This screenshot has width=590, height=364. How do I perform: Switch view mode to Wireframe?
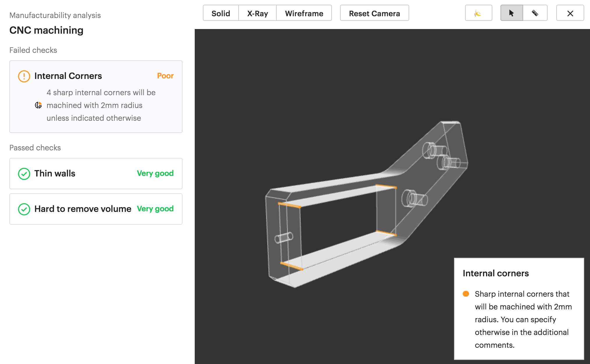(x=304, y=13)
